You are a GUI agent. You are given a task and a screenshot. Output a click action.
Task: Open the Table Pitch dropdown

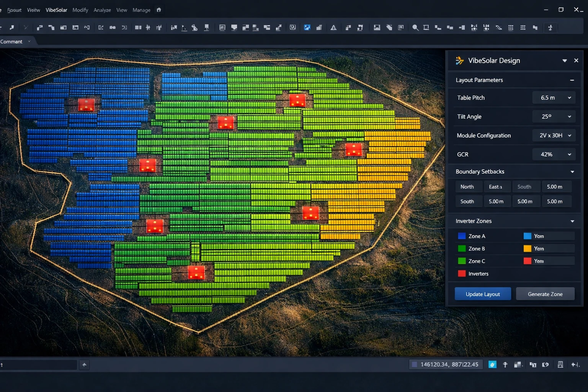click(x=554, y=98)
